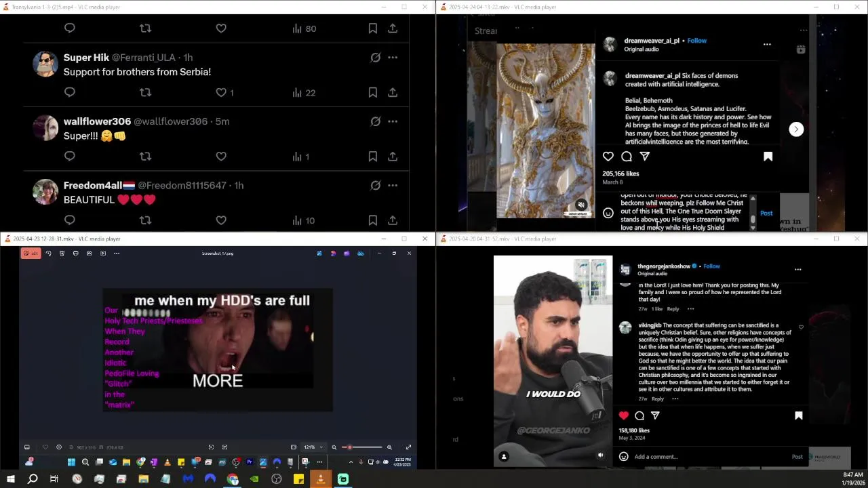
Task: Like Freedom4all's BEAUTIFUL tweet
Action: click(x=221, y=220)
